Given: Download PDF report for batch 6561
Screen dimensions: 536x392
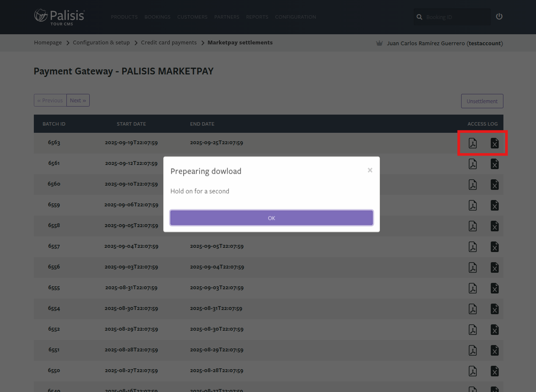Looking at the screenshot, I should tap(473, 164).
